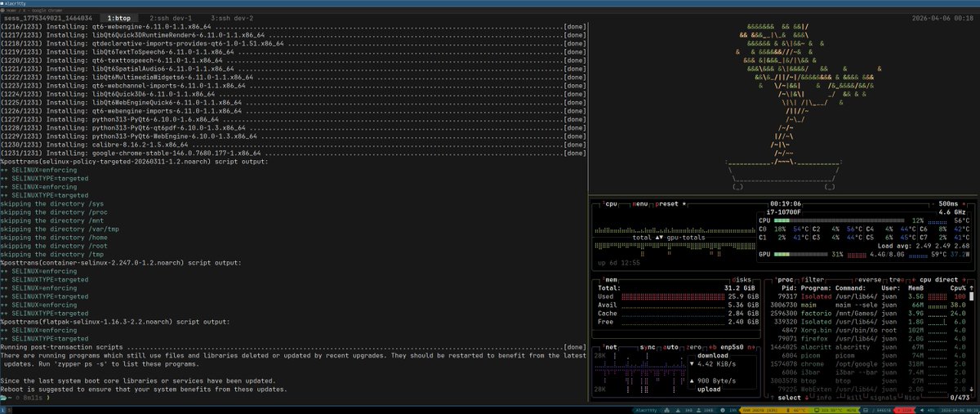
Task: Select previous network interface arrow before enp5s0
Action: (x=712, y=347)
